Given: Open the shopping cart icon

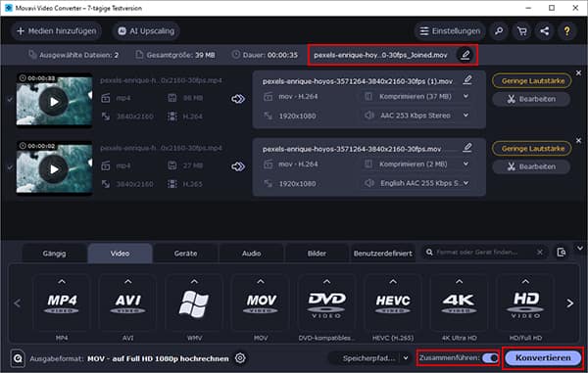Looking at the screenshot, I should pyautogui.click(x=521, y=31).
